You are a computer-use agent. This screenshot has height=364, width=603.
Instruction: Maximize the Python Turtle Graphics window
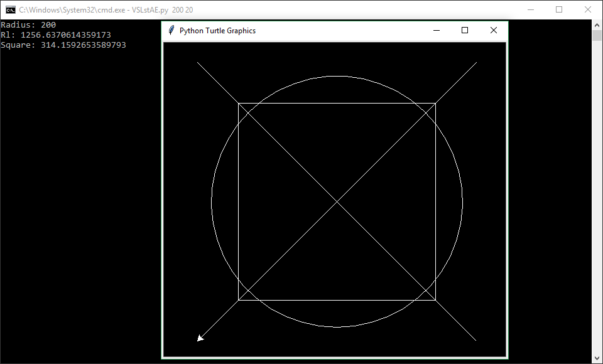tap(465, 30)
